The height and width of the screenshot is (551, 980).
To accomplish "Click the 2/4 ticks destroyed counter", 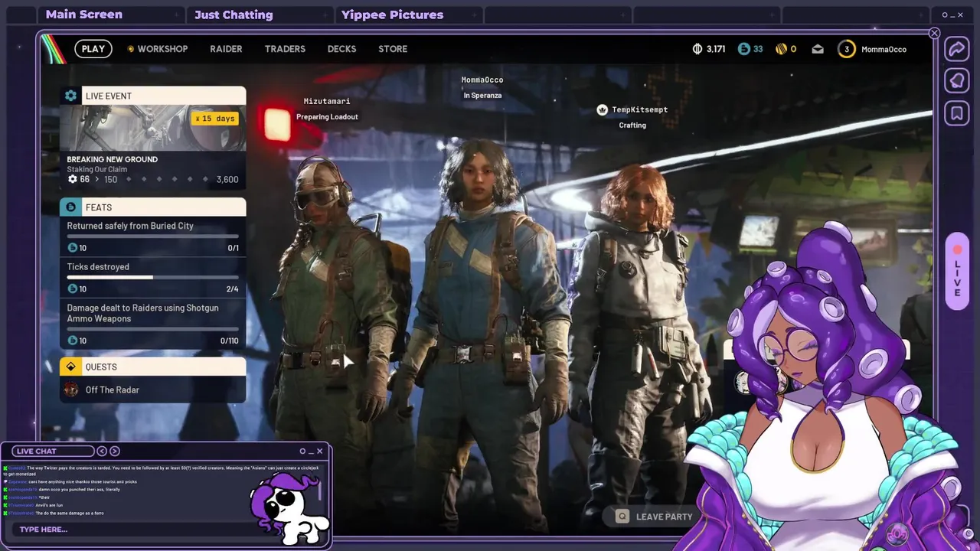I will 233,289.
